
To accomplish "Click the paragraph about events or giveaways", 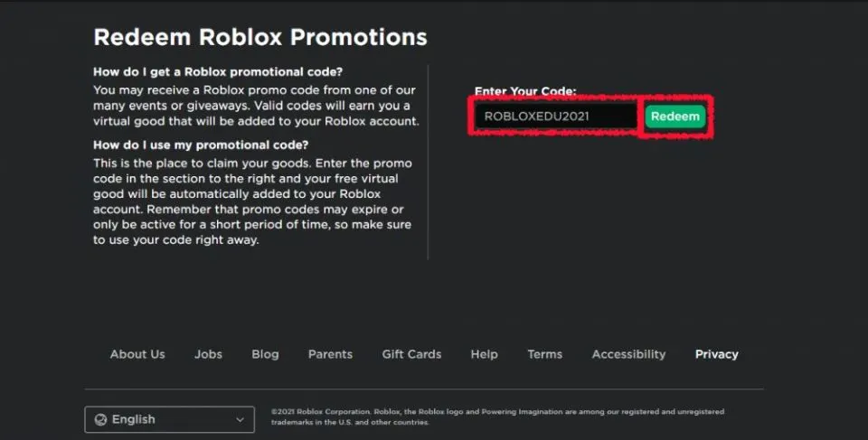I will (255, 105).
